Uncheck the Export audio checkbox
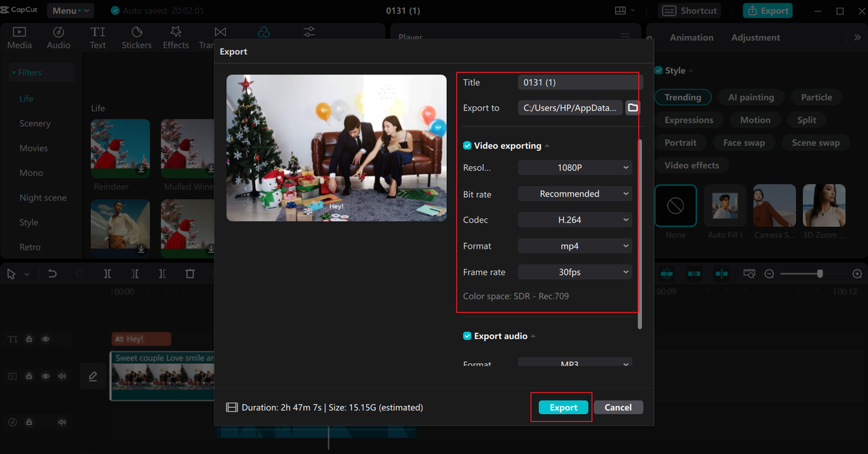This screenshot has width=868, height=454. pyautogui.click(x=467, y=336)
